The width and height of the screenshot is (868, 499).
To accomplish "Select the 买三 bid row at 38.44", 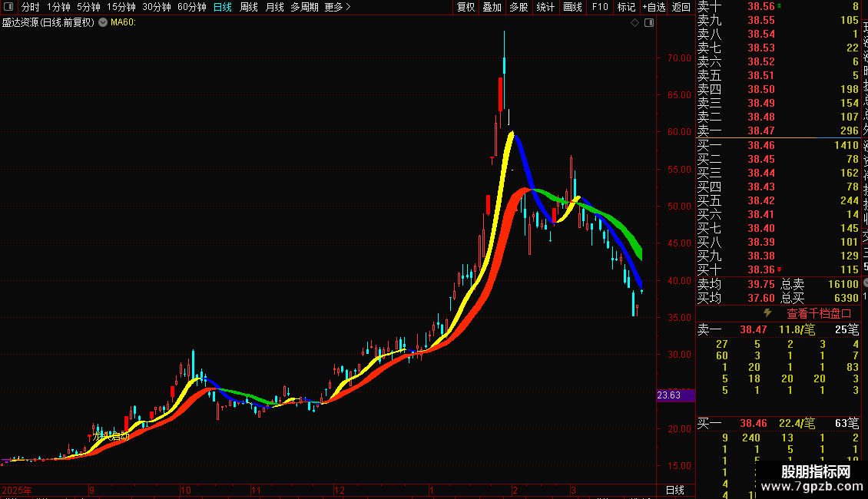I will [778, 173].
